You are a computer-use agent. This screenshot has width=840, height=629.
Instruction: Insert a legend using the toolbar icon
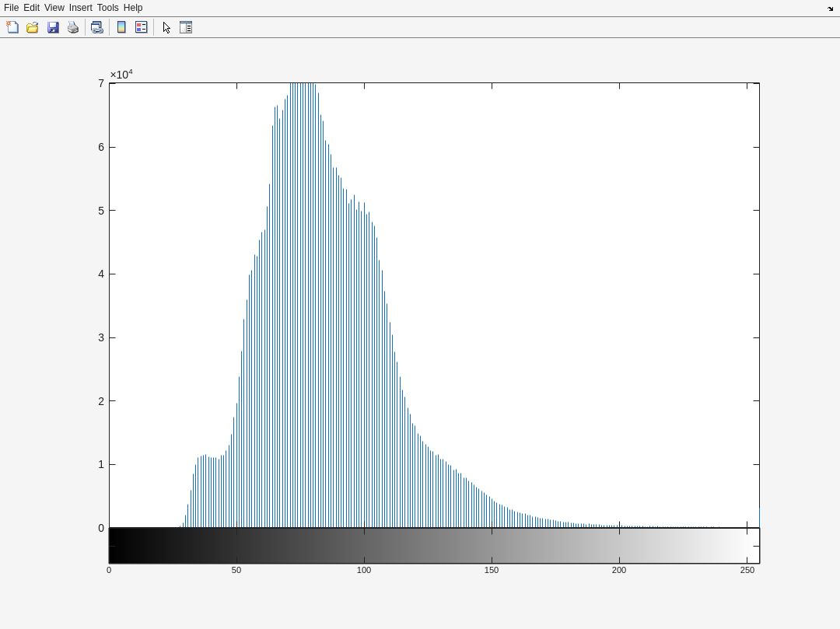(x=142, y=27)
